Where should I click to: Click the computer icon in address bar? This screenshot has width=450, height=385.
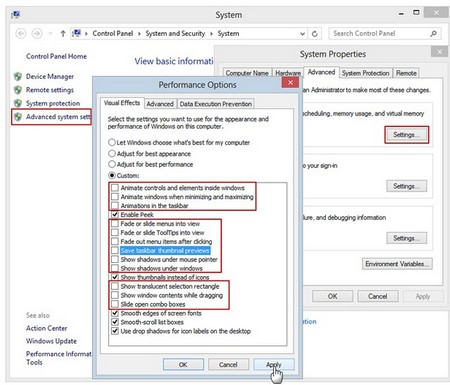pos(77,33)
